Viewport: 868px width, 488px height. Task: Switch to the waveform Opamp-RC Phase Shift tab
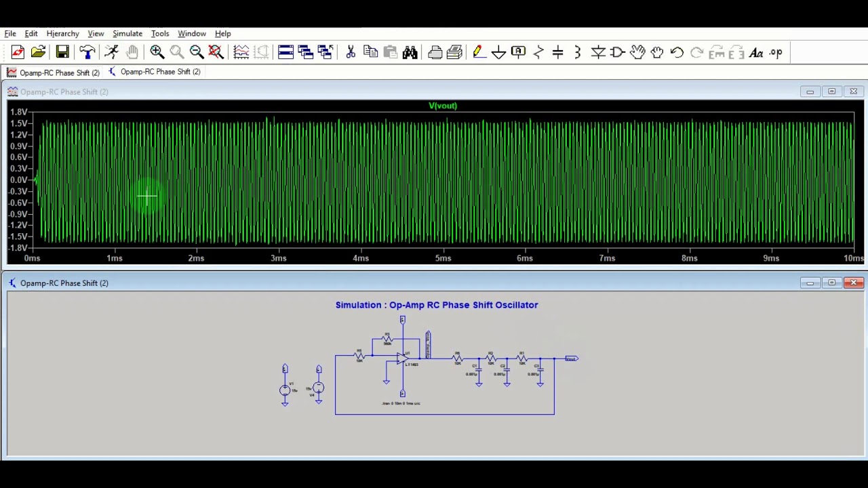click(54, 73)
